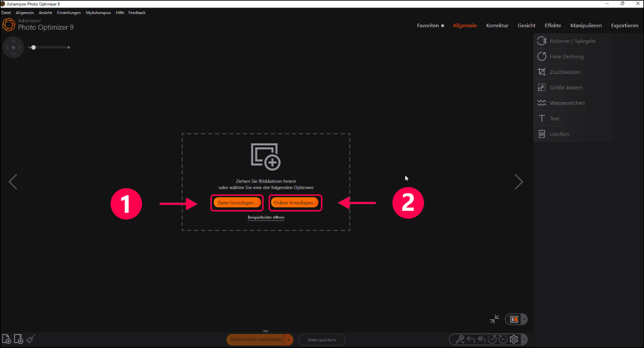
Task: Expand the bottom panel chevron
Action: tap(266, 331)
